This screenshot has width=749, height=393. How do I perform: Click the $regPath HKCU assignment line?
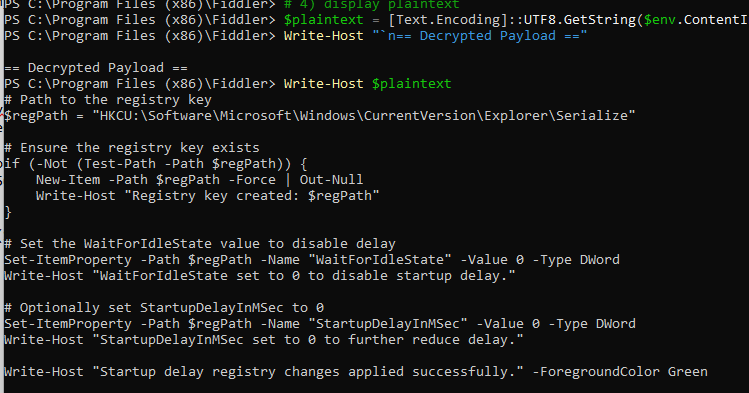320,116
